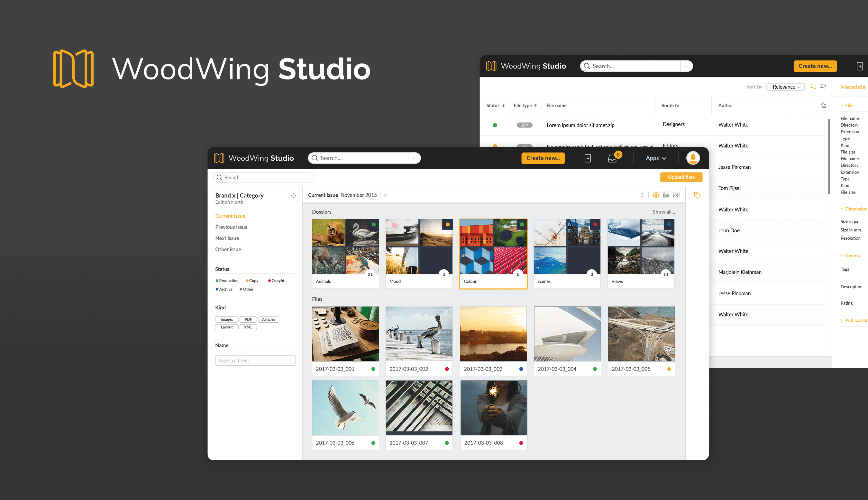This screenshot has width=868, height=500.
Task: Click sort descending icon in back window
Action: 813,87
